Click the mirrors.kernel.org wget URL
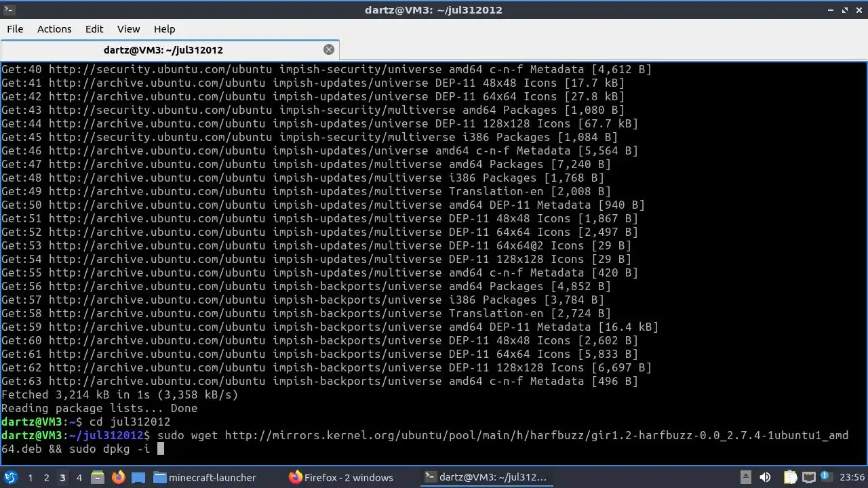 [x=536, y=435]
